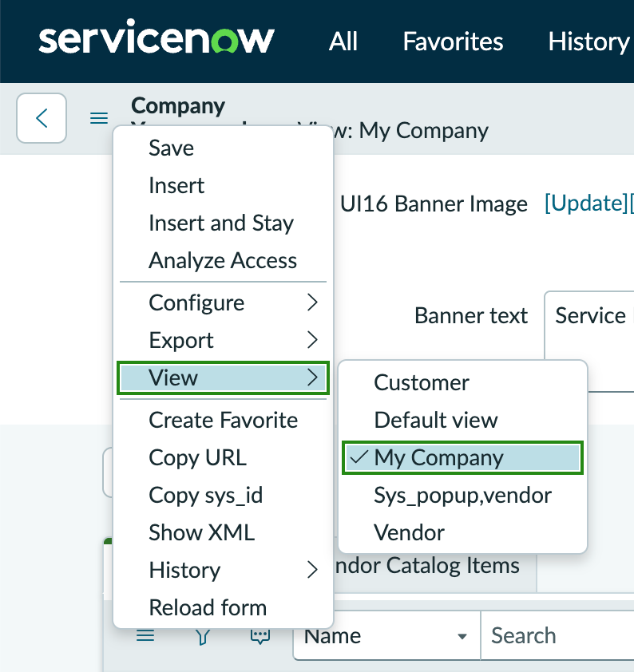Switch to Default view
The width and height of the screenshot is (634, 672).
click(x=462, y=420)
